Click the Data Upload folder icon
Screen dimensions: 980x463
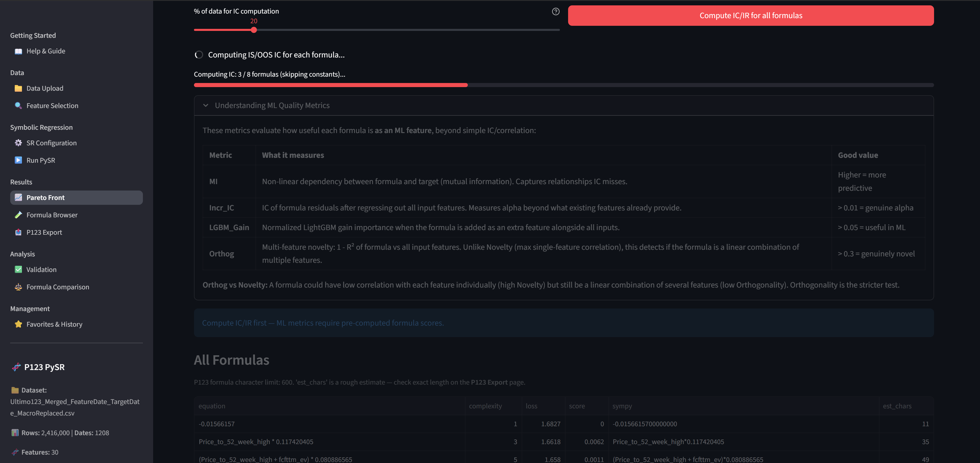pos(18,88)
